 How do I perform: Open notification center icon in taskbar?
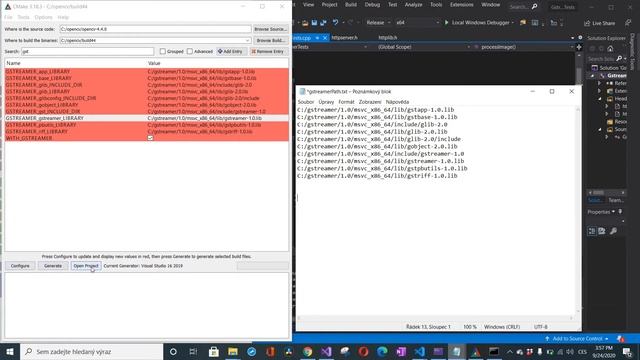(627, 351)
